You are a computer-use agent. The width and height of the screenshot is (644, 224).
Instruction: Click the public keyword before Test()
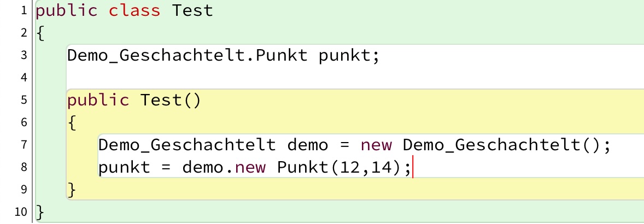pyautogui.click(x=98, y=101)
